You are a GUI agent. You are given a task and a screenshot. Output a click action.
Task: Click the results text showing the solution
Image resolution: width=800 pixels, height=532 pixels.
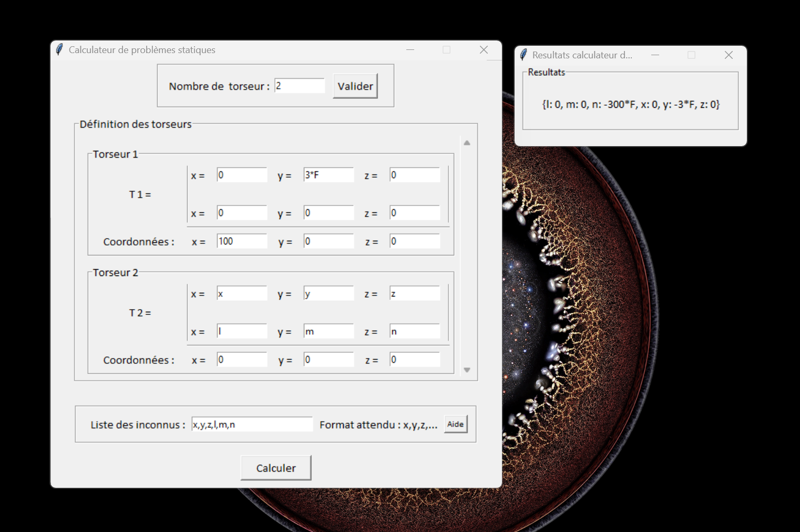[x=630, y=104]
